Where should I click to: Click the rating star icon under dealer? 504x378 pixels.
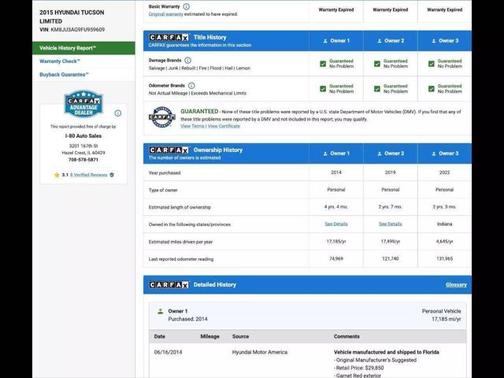point(57,175)
